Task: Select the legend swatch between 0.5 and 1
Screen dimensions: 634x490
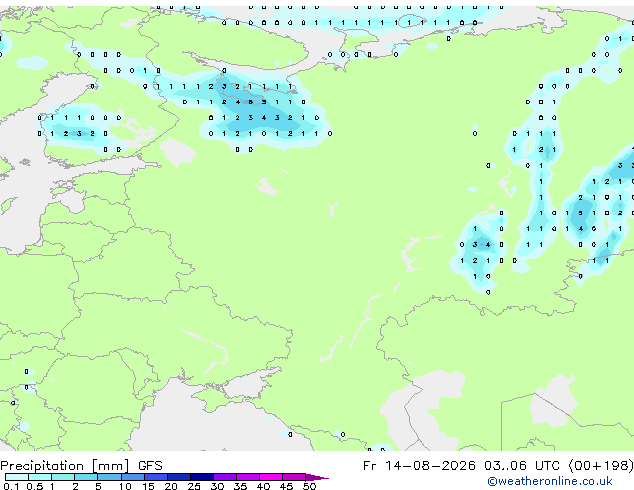Action: [x=40, y=477]
